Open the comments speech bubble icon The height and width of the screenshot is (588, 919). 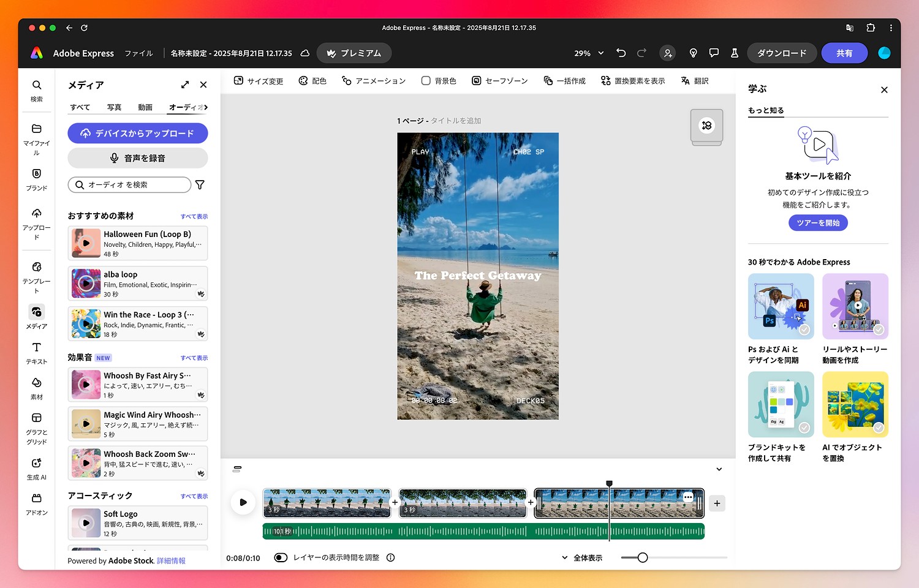coord(714,53)
